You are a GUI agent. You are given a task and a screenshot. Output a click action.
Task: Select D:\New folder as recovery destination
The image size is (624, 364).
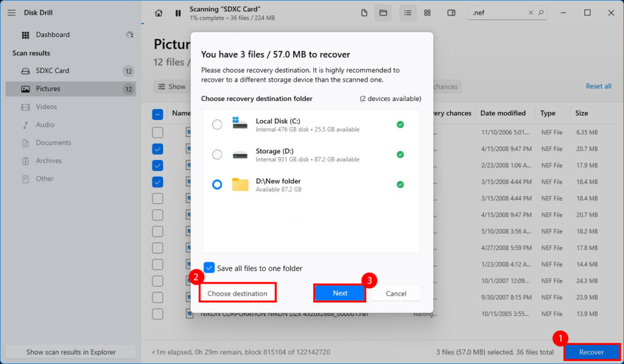(217, 184)
